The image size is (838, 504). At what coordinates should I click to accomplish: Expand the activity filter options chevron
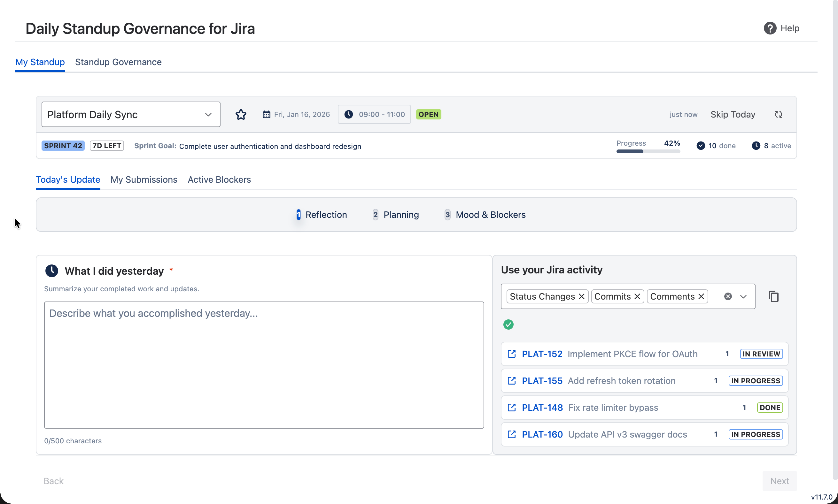point(743,296)
